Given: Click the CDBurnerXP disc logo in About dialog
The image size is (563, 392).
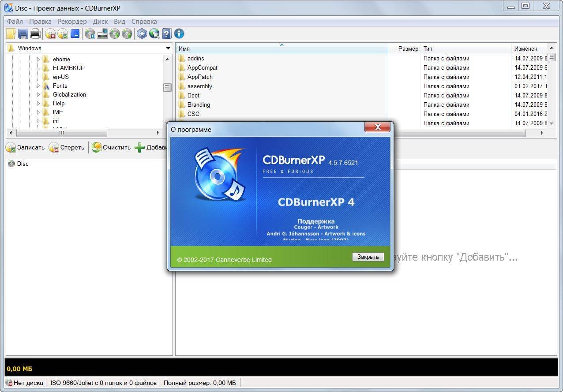Looking at the screenshot, I should coord(219,175).
